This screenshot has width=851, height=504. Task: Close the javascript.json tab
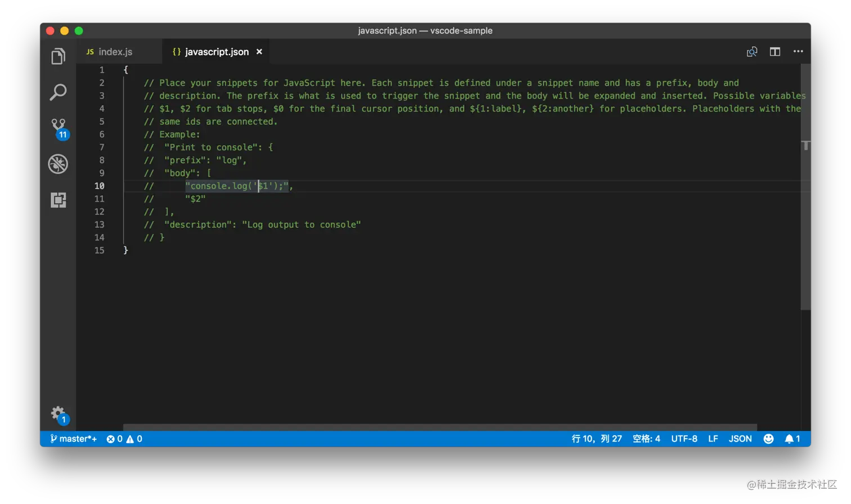point(259,52)
